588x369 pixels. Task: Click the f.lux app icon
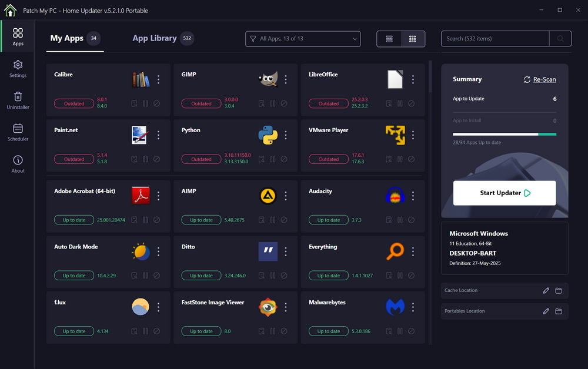click(x=141, y=307)
